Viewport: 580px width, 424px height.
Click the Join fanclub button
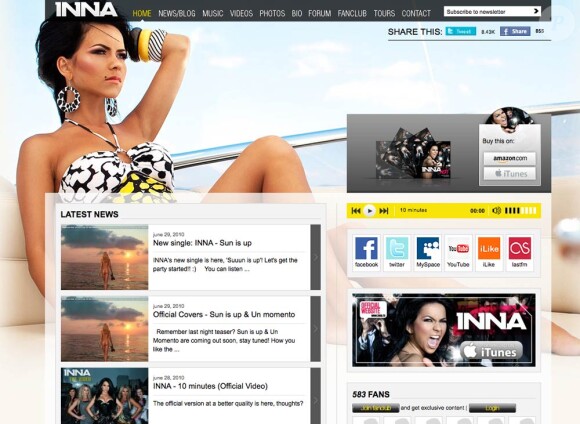click(x=375, y=408)
